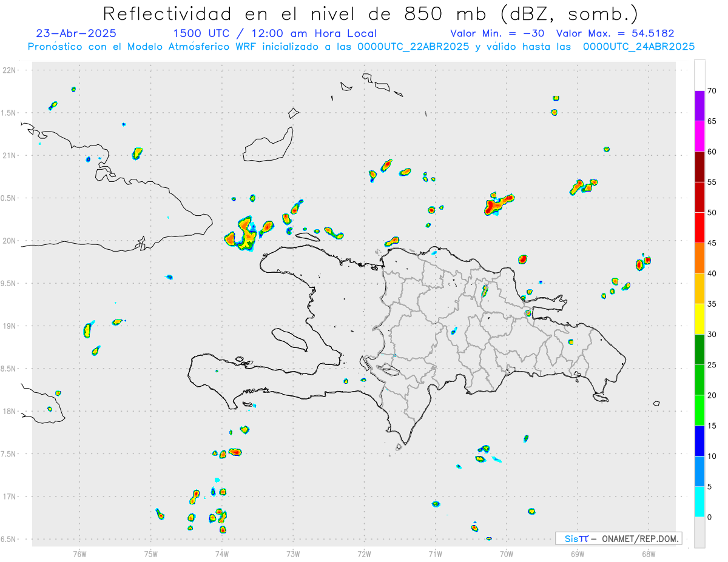728x562 pixels.
Task: Click the '50' label on the color scale
Action: tap(712, 213)
